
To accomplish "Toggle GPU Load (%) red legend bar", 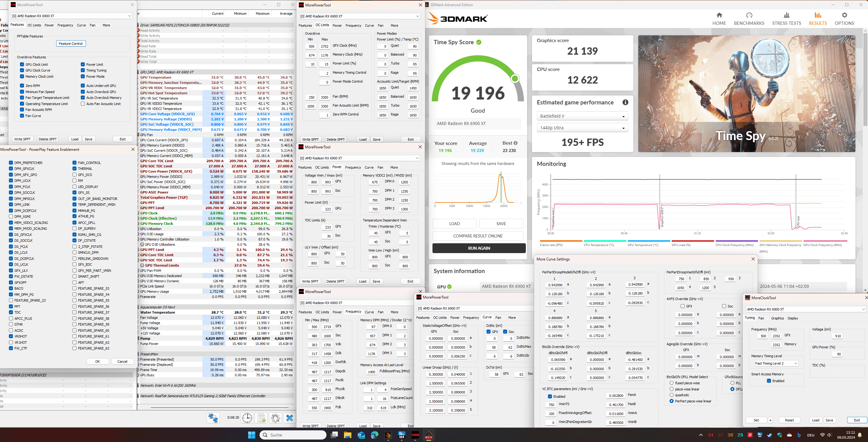I will pos(692,241).
